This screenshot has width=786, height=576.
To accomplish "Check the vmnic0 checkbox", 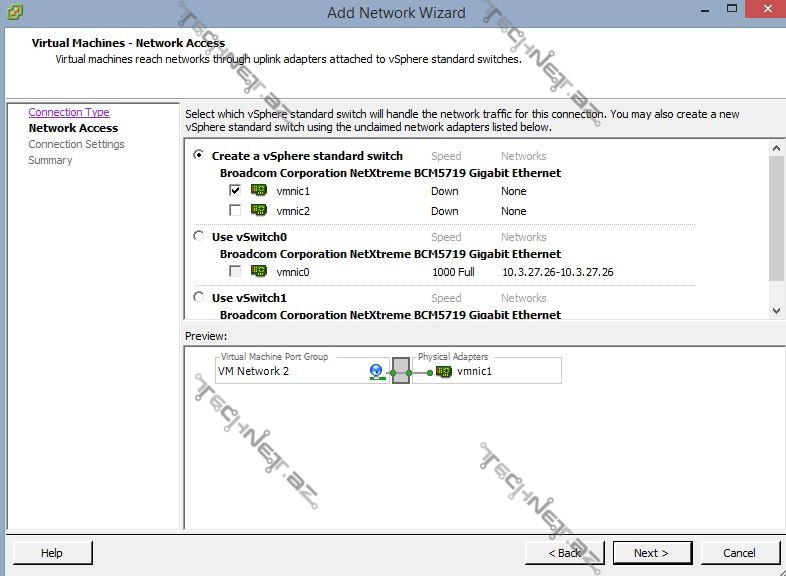I will [235, 272].
